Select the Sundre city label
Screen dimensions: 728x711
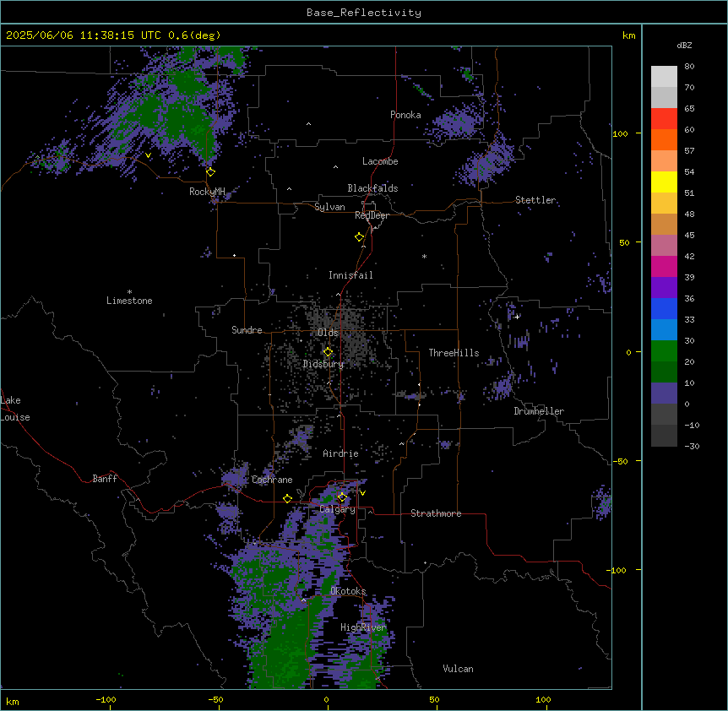click(x=247, y=330)
